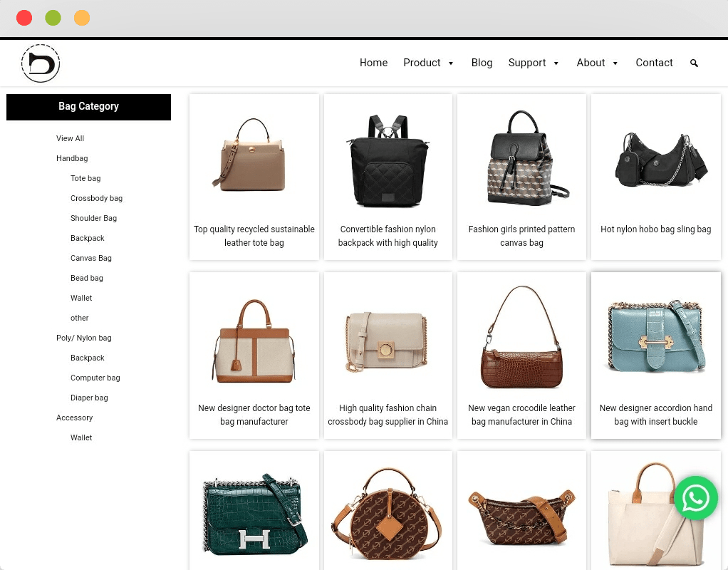Open Backpack under Handbag
728x570 pixels.
pyautogui.click(x=88, y=238)
